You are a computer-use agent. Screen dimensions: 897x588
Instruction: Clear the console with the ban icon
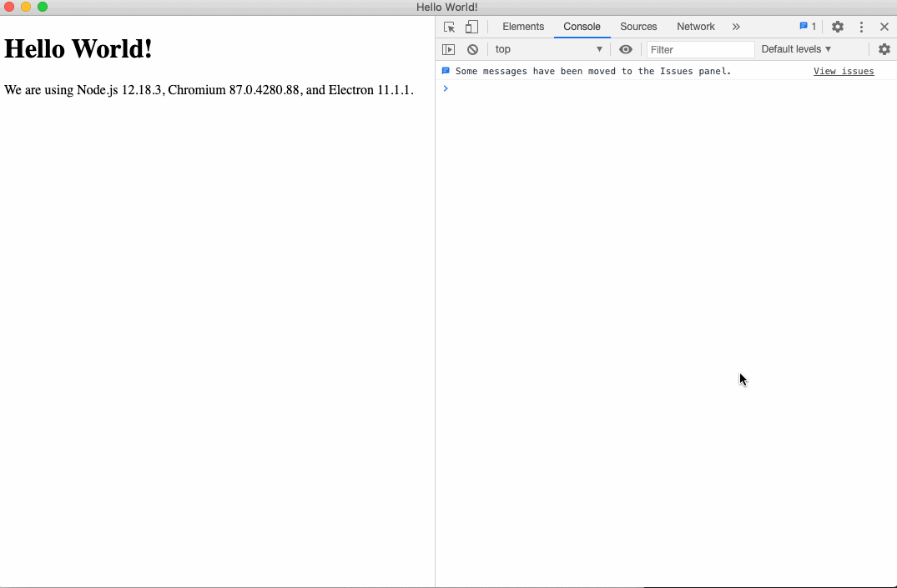[472, 50]
